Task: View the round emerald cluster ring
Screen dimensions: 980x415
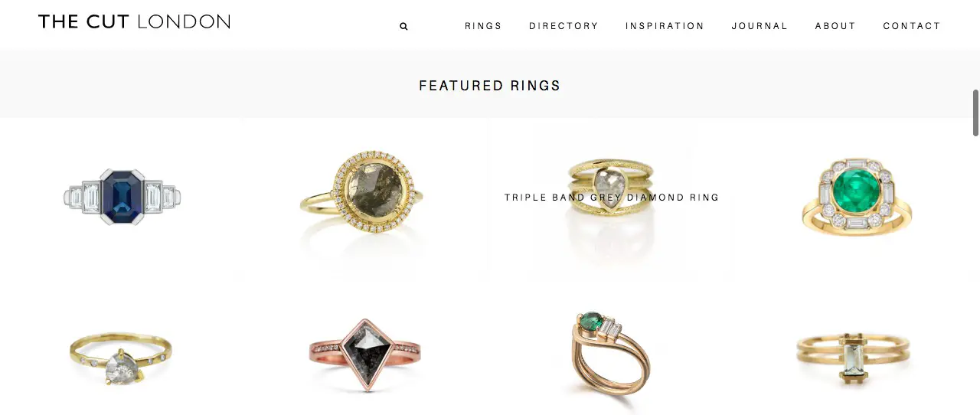Action: [857, 198]
